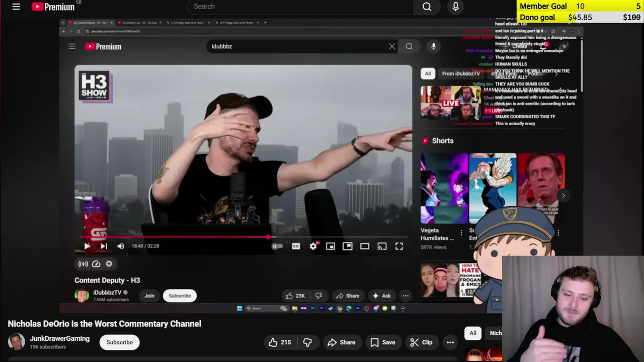Open JunkDrawerGaming channel avatar

[x=16, y=342]
